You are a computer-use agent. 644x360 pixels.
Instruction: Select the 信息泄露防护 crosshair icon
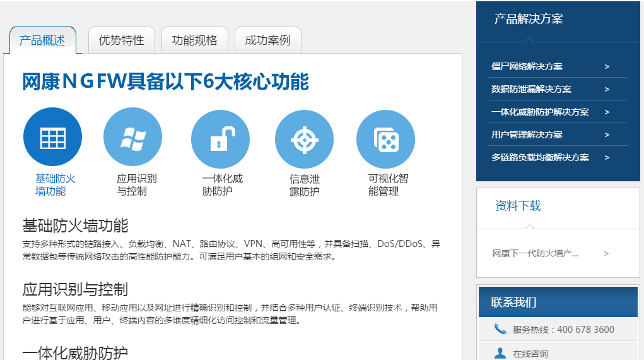(x=305, y=139)
